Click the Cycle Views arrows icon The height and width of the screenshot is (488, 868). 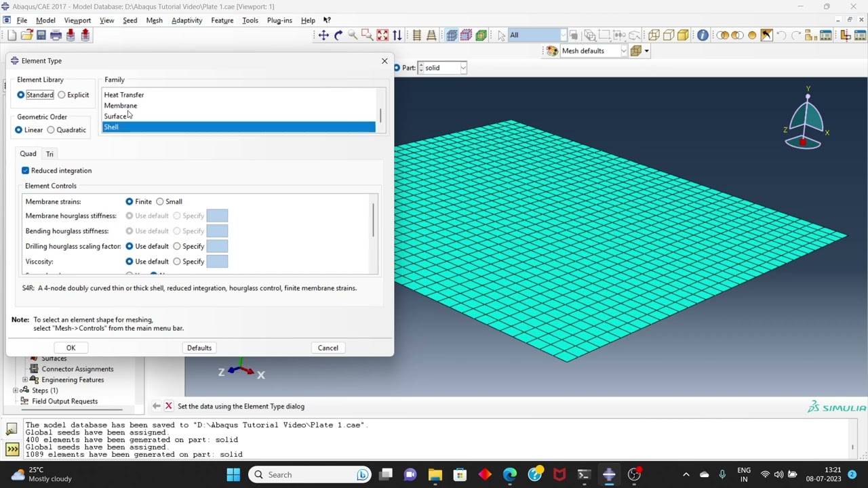397,35
